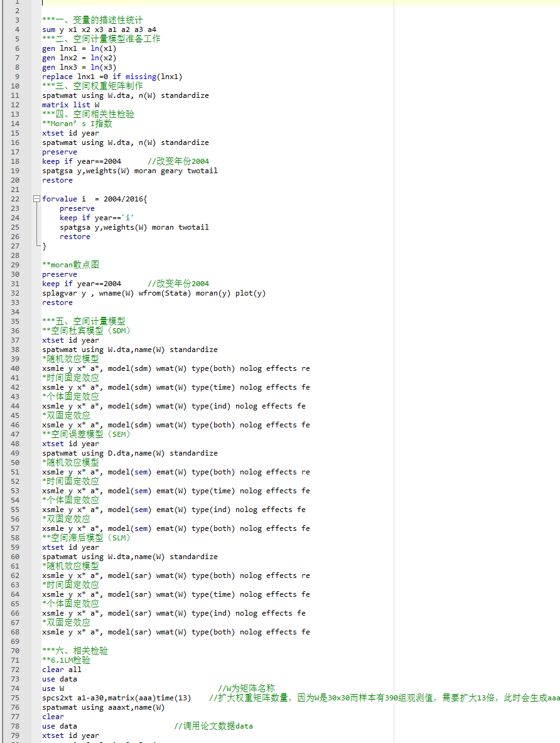Click the 'spcs2xt a1-a30,matrix(aaa)time(13)' line
The width and height of the screenshot is (560, 743).
(x=117, y=698)
